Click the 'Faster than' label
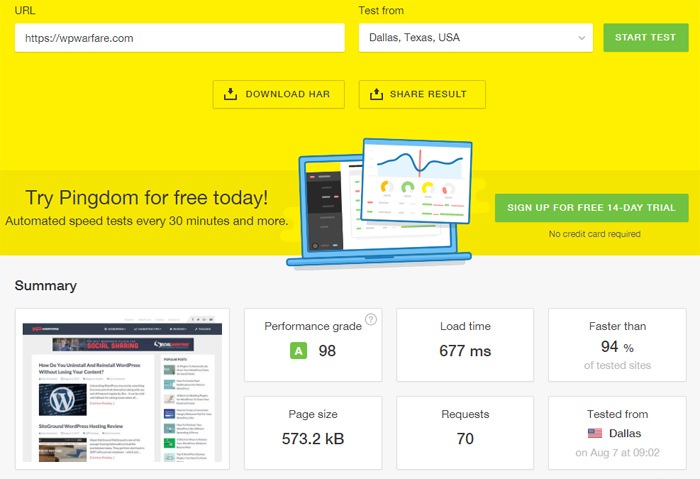The width and height of the screenshot is (700, 479). (x=617, y=326)
